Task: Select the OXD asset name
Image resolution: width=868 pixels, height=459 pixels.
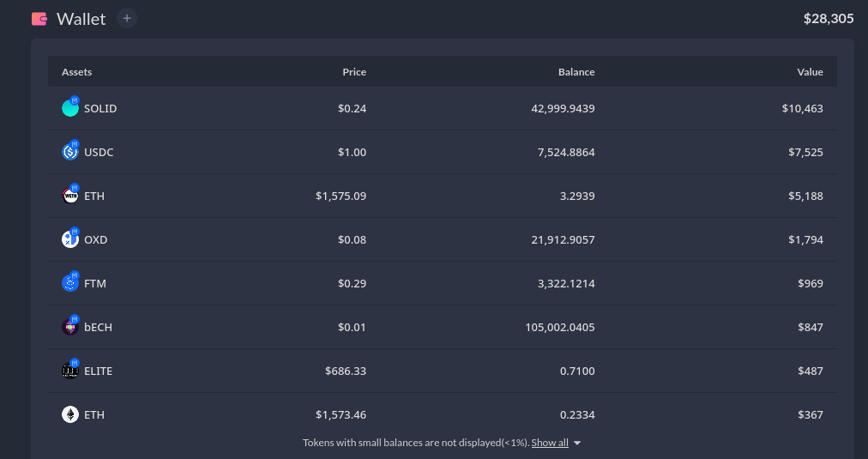Action: [x=96, y=239]
